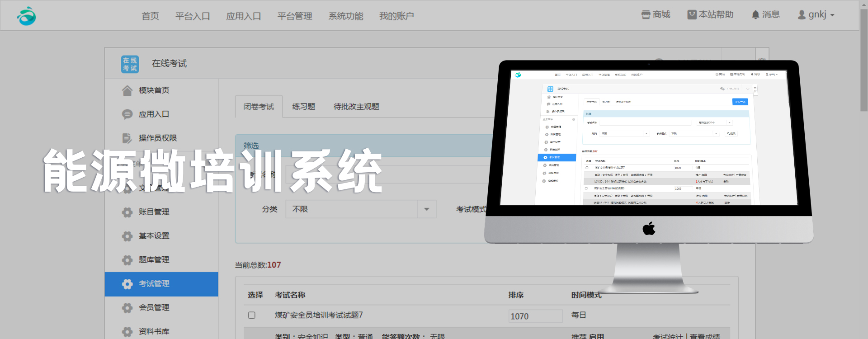
Task: Open 平台管理 top menu item
Action: coord(295,16)
